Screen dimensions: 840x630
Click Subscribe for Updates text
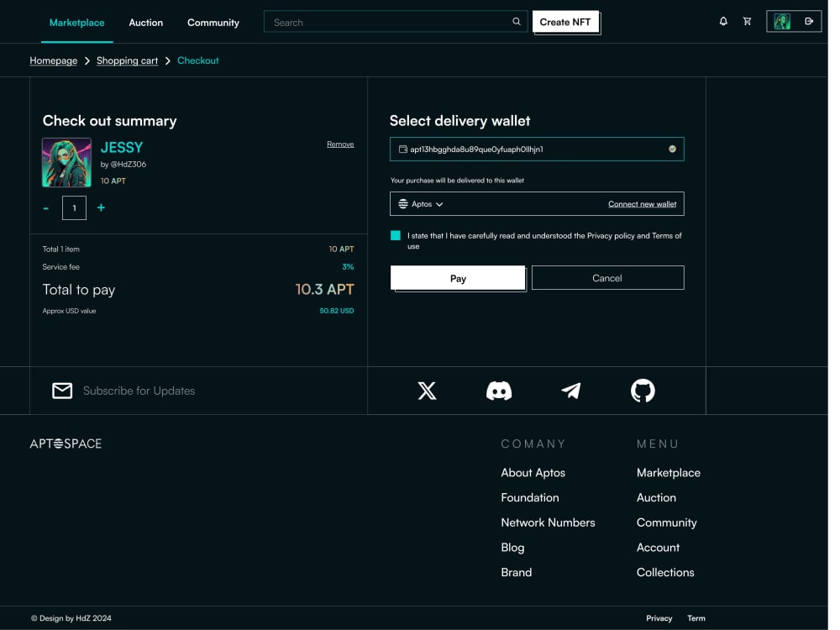point(139,391)
